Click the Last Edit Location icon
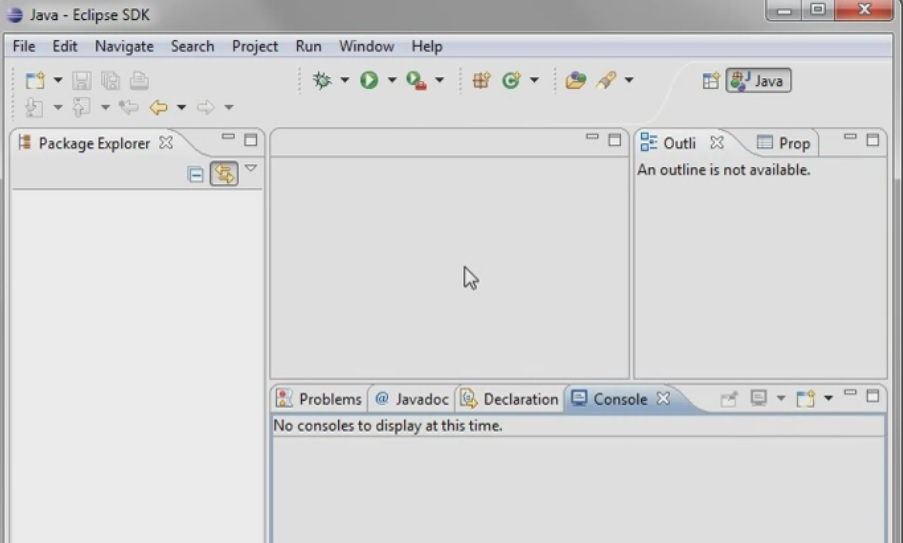 pyautogui.click(x=128, y=107)
